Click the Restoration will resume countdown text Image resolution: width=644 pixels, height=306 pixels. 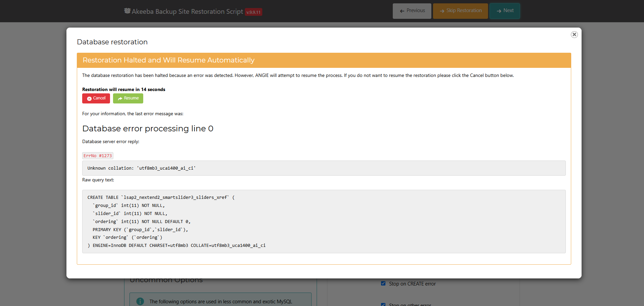click(x=124, y=89)
